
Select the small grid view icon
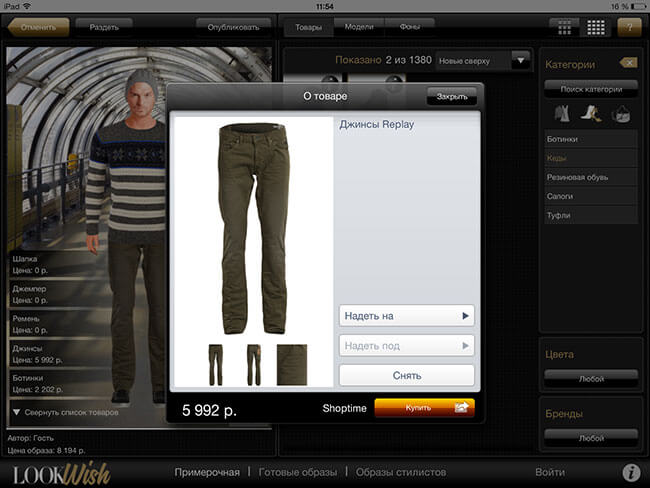[564, 27]
